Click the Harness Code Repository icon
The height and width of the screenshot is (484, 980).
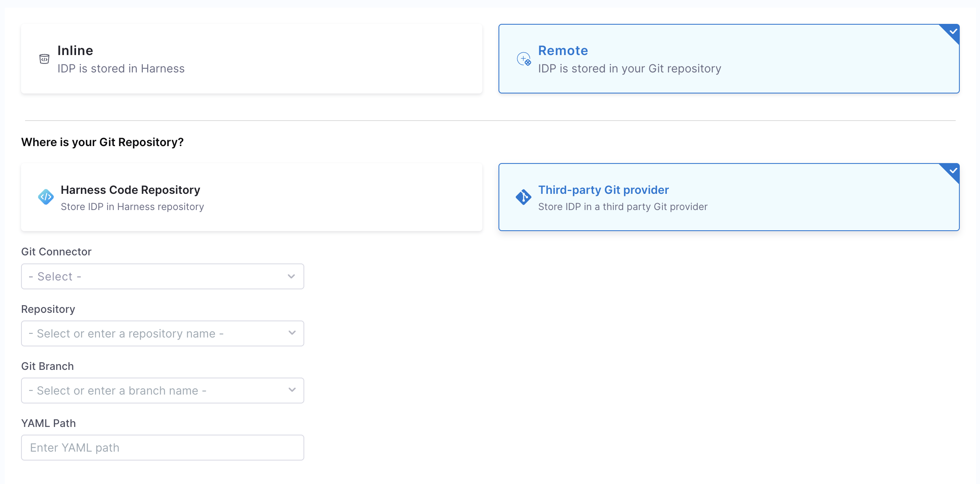pos(46,197)
